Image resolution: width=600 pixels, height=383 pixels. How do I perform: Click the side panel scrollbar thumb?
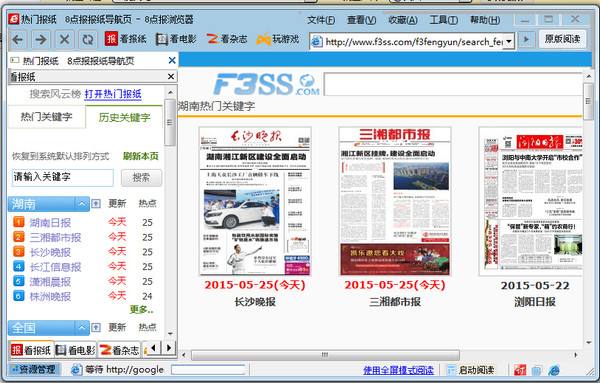[170, 122]
